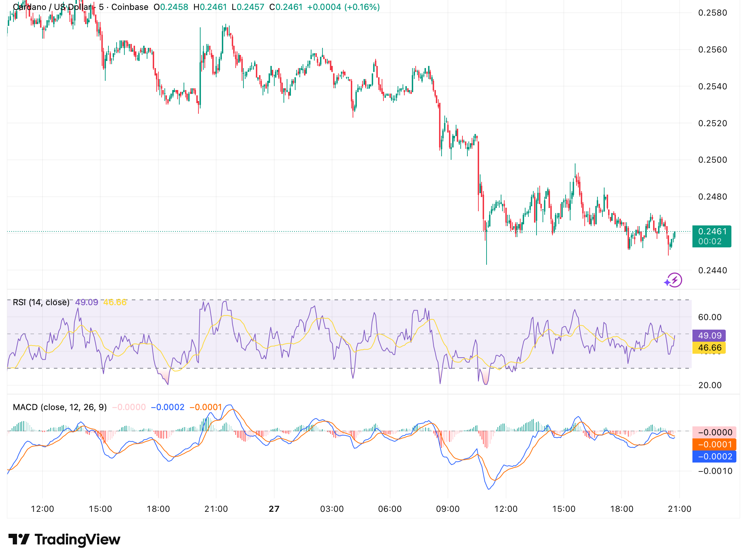
Task: Click the Coinbase exchange label
Action: click(131, 7)
